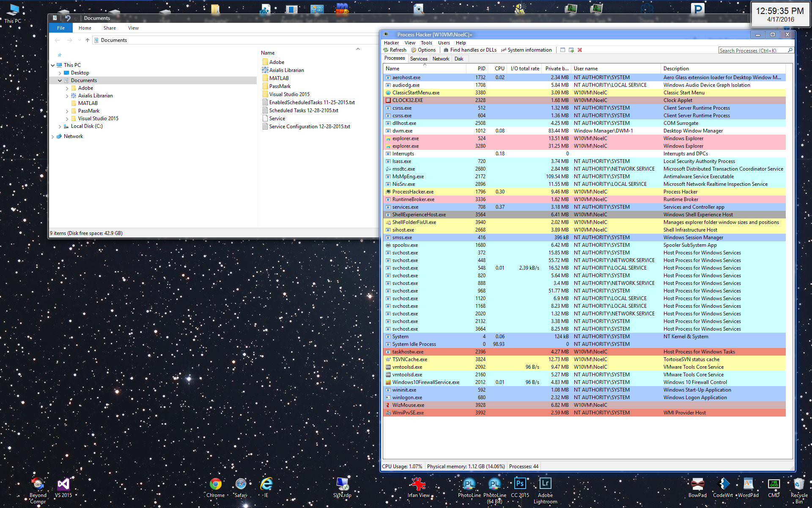Sort by User name column header
The image size is (812, 508).
[x=616, y=69]
